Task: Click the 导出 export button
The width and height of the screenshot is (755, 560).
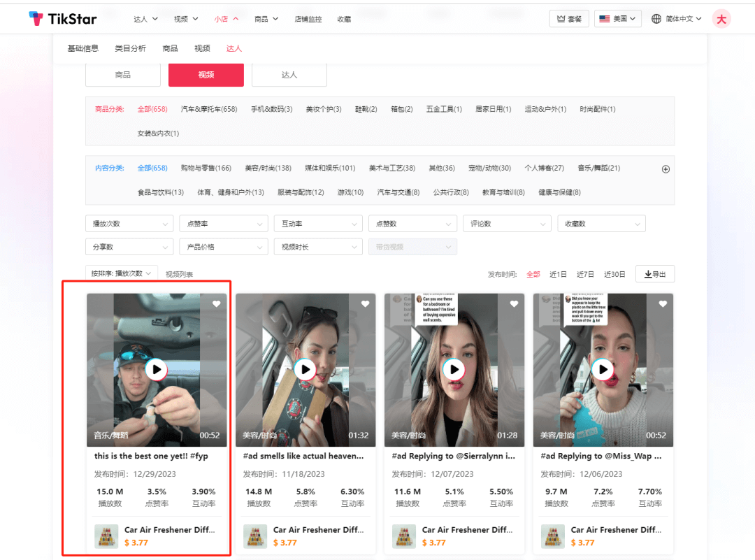Action: (x=654, y=274)
